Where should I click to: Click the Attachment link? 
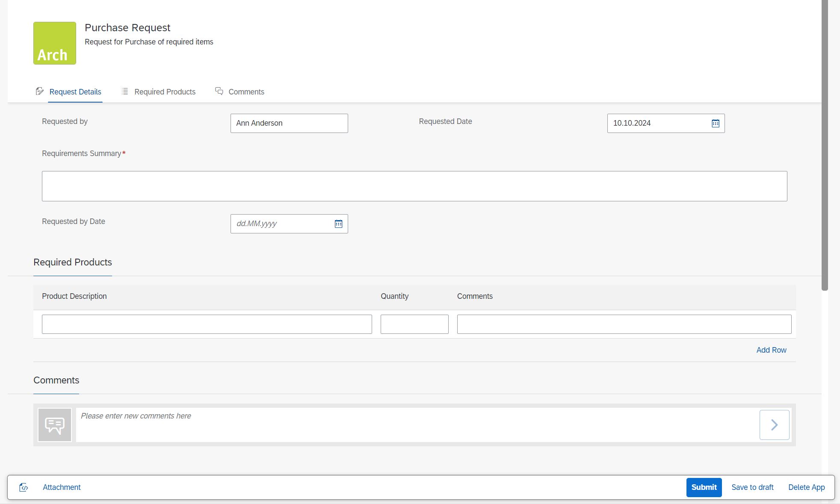click(61, 487)
